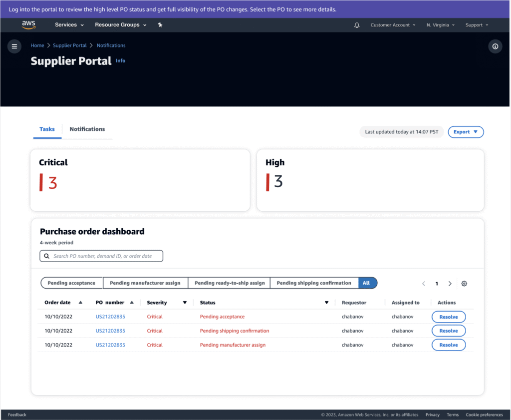511x420 pixels.
Task: Click the AWS logo
Action: (28, 24)
